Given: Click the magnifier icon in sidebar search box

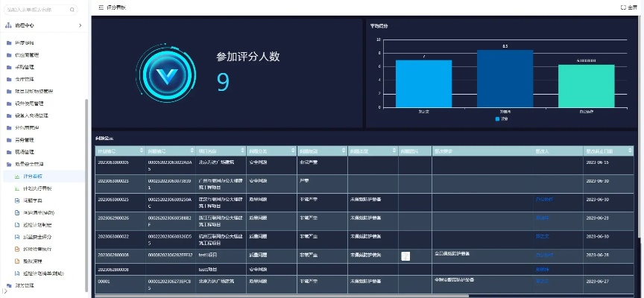Looking at the screenshot, I should point(72,10).
